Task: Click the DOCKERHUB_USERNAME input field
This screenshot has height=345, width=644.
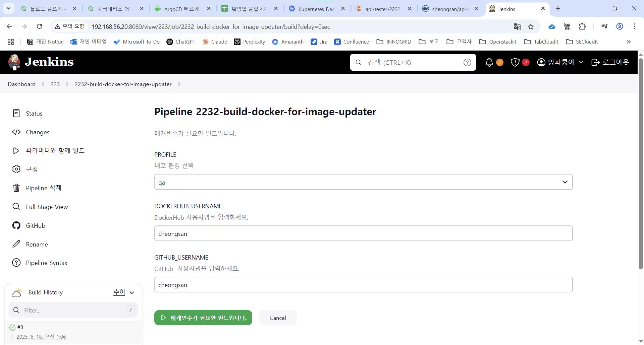Action: pyautogui.click(x=363, y=233)
